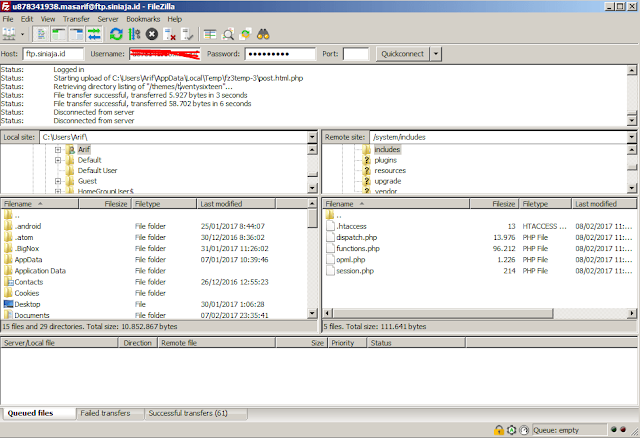Open the File menu
The width and height of the screenshot is (640, 438).
point(8,19)
